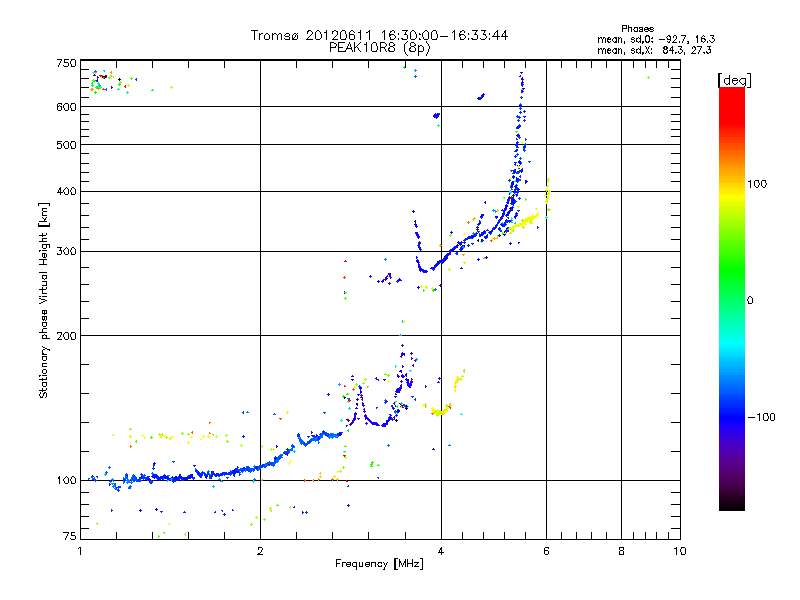Image resolution: width=800 pixels, height=600 pixels.
Task: Click the y-axis tick label '750'
Action: coord(66,63)
